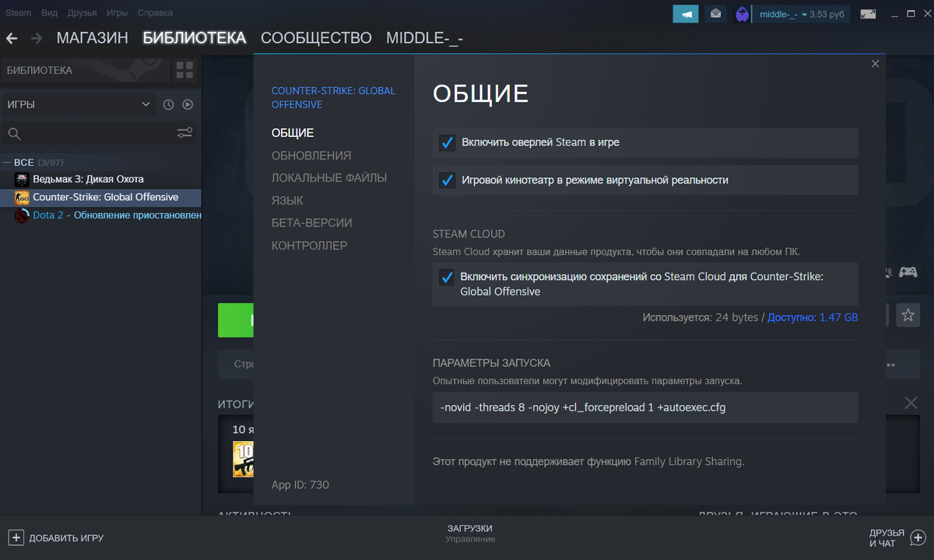Image resolution: width=934 pixels, height=560 pixels.
Task: Open the Справка menu
Action: point(155,13)
